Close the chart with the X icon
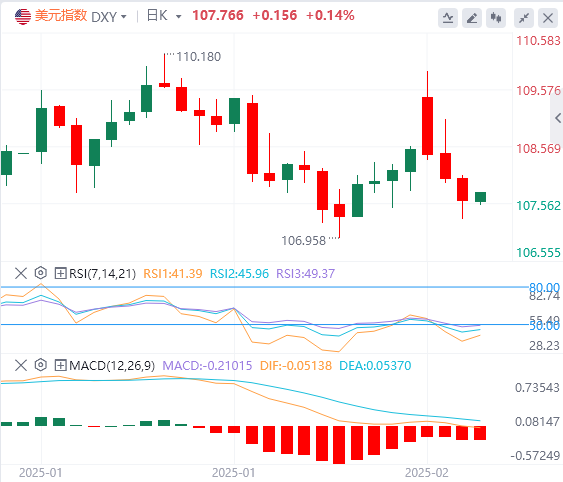Image resolution: width=563 pixels, height=482 pixels. pyautogui.click(x=548, y=18)
